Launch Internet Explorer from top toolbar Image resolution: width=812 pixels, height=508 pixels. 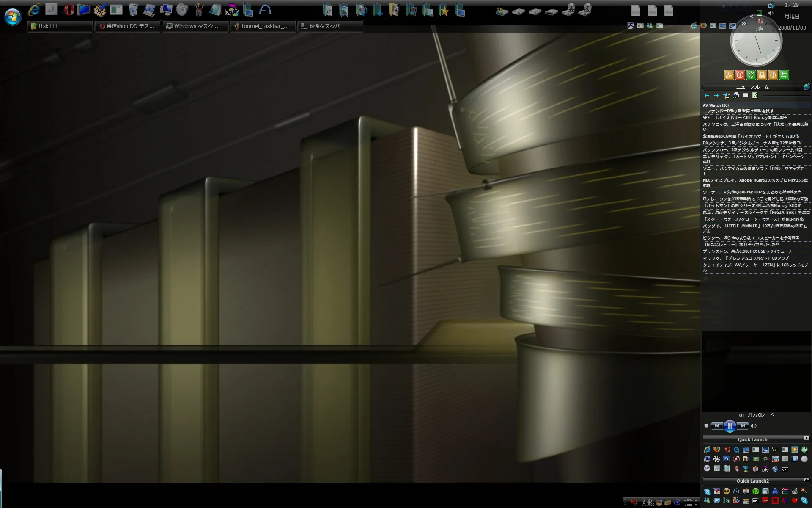click(x=34, y=10)
